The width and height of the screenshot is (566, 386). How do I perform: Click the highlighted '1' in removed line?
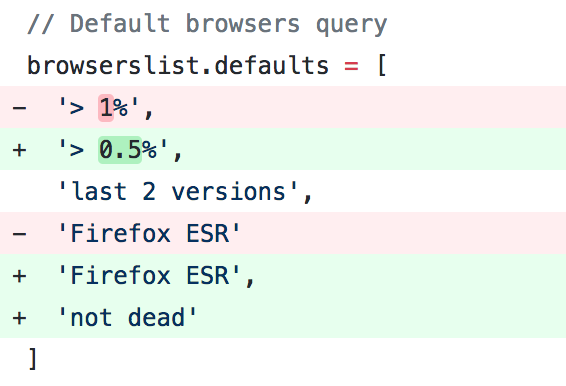(106, 108)
